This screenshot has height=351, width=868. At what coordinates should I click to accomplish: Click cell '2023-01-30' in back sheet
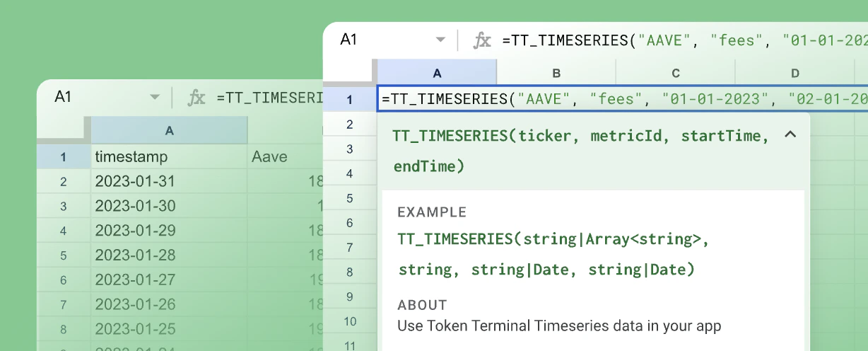[169, 206]
